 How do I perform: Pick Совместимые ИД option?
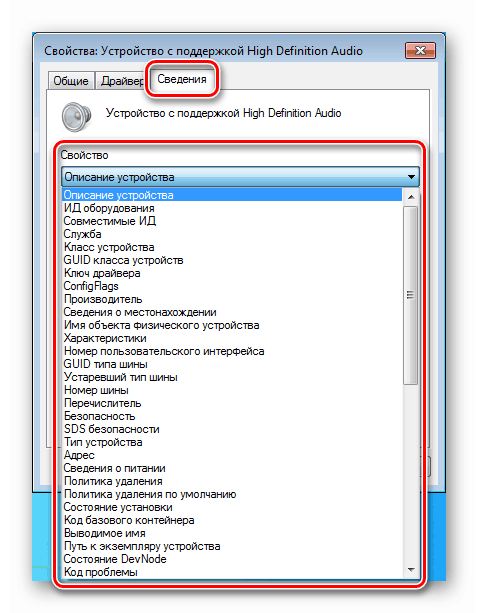coord(232,221)
